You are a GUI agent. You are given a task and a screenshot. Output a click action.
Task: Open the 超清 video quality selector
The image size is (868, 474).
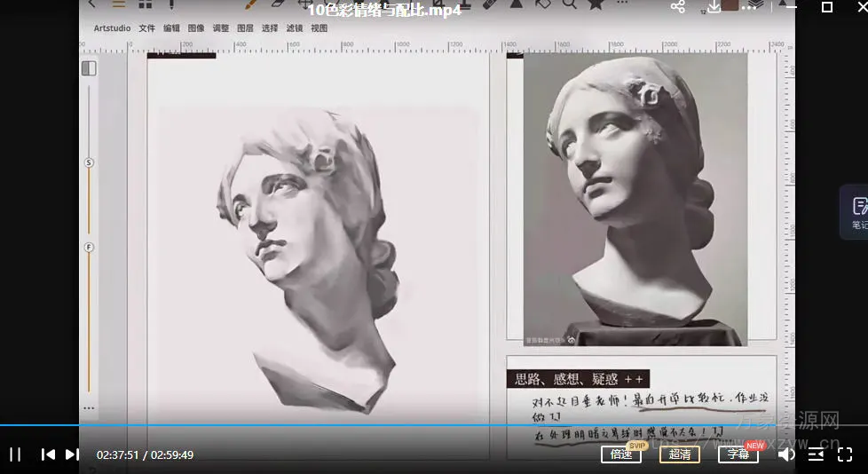pos(679,454)
